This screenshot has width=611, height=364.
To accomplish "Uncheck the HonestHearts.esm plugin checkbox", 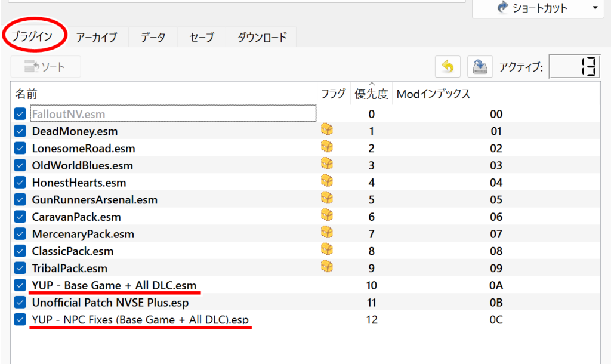I will 20,183.
